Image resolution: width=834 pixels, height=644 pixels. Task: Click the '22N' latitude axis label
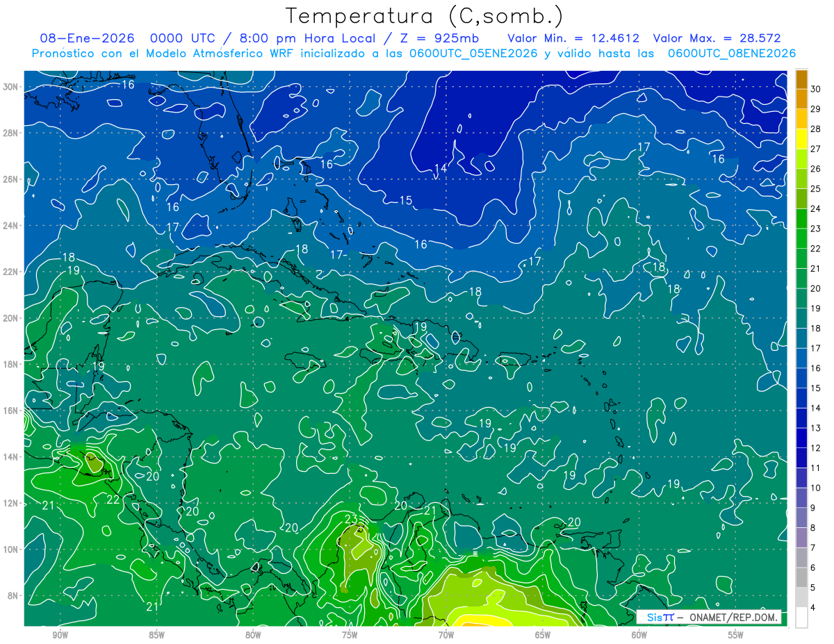pyautogui.click(x=12, y=272)
